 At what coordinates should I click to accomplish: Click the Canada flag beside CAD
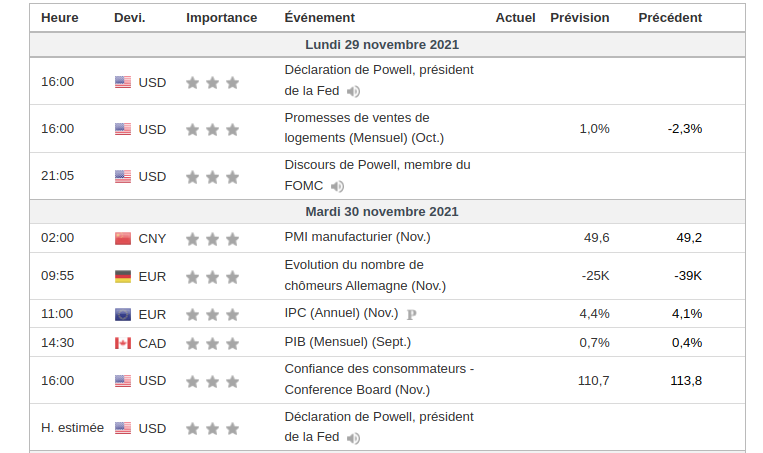[x=123, y=344]
